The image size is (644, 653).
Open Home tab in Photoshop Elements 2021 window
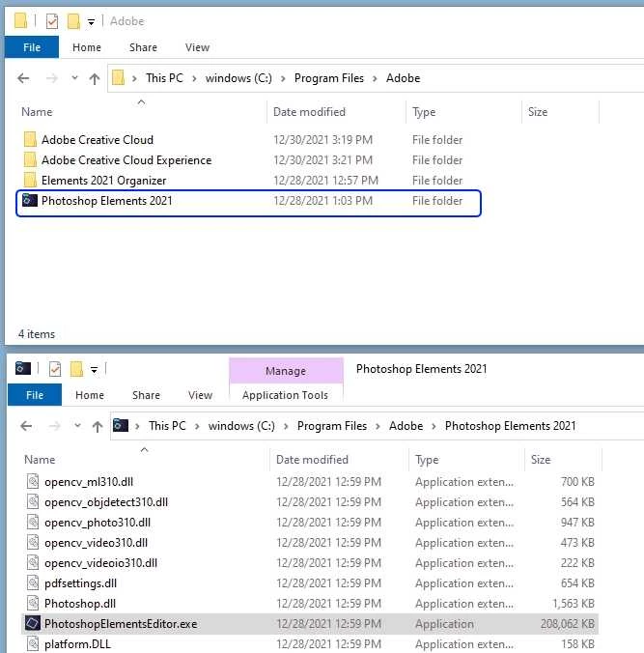[90, 395]
